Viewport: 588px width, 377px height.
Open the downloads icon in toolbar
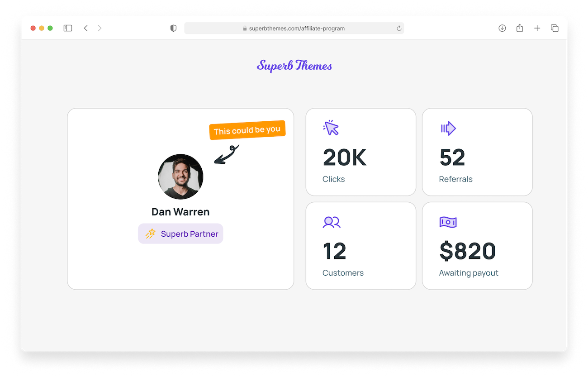point(502,28)
